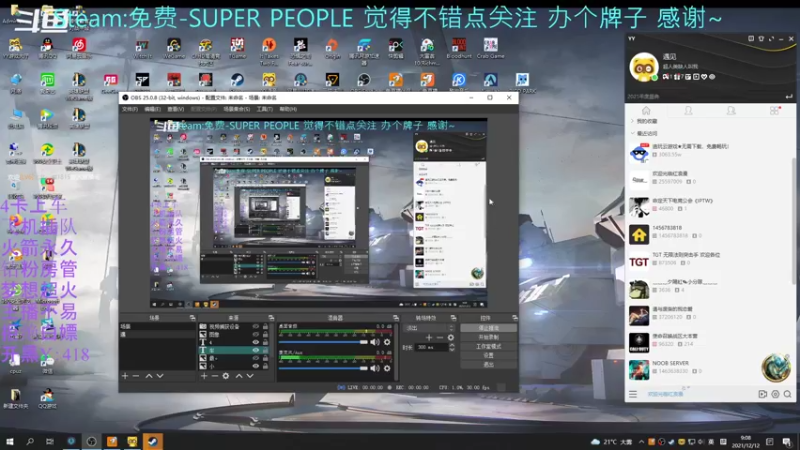Toggle visibility of 小 source
Image resolution: width=800 pixels, height=450 pixels.
click(256, 366)
